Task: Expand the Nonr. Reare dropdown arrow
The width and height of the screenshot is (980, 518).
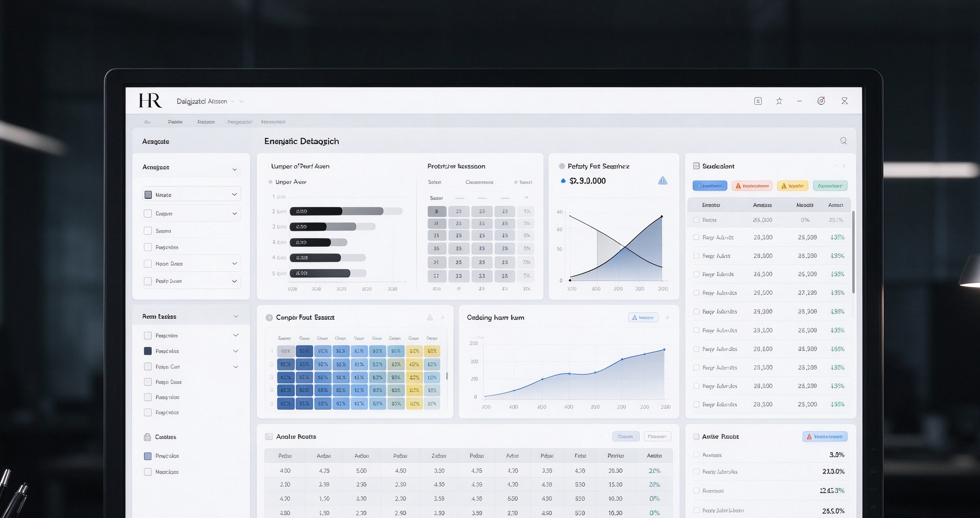Action: tap(234, 263)
